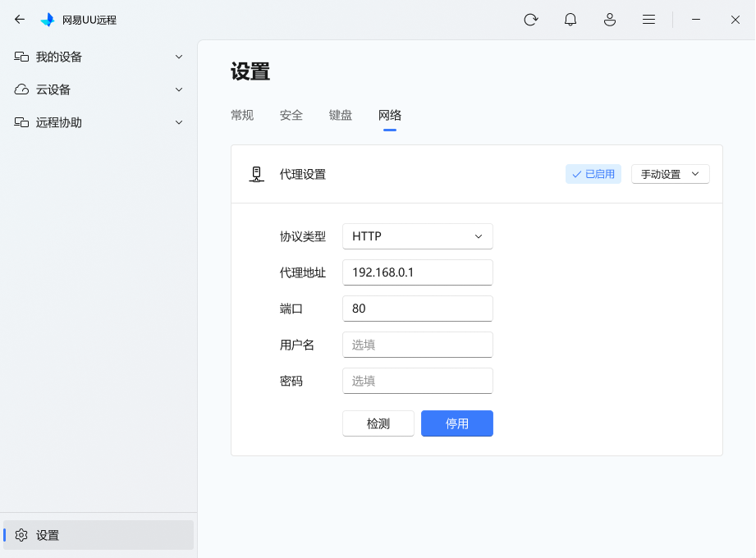Refresh using the circular arrow icon

point(531,20)
